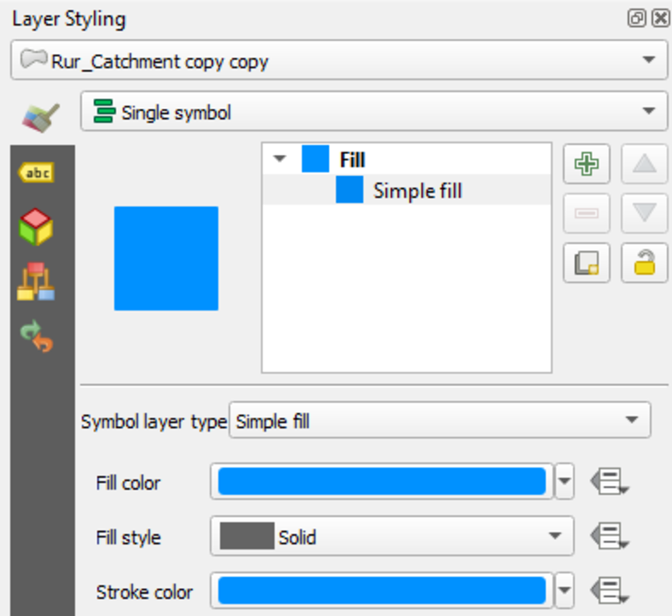Click the Symbol layer type label
Screen dimensions: 672x616
coord(154,422)
